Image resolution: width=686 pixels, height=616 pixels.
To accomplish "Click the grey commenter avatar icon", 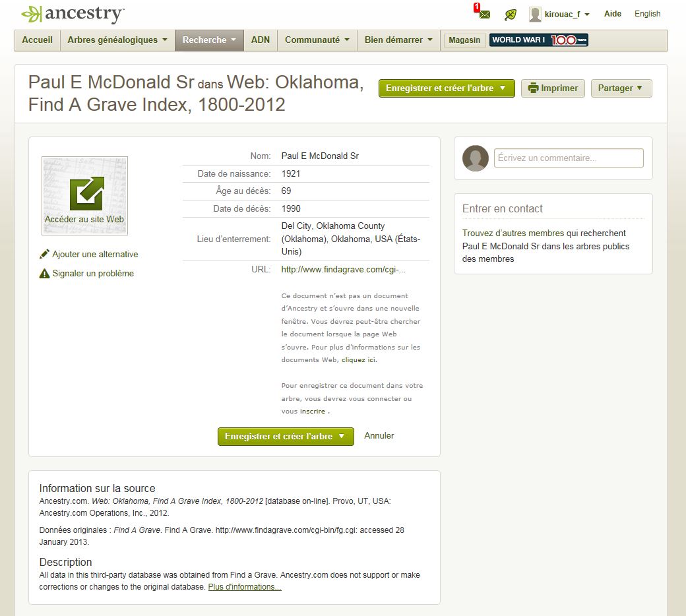I will click(x=475, y=158).
